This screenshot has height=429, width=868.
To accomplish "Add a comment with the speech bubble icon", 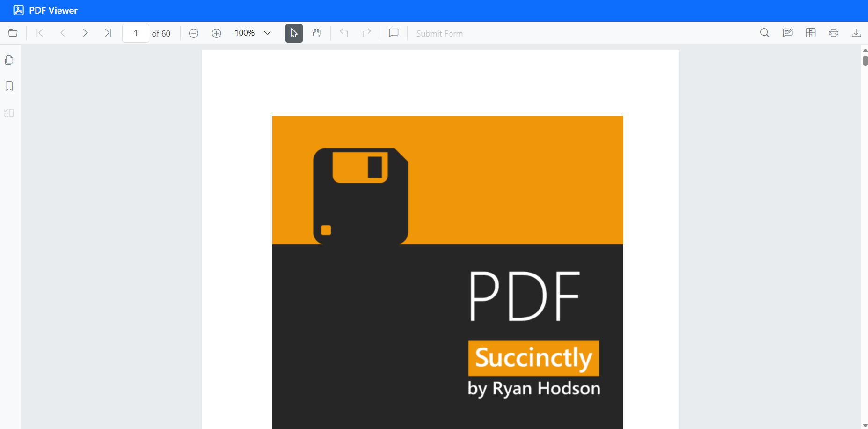I will click(394, 33).
